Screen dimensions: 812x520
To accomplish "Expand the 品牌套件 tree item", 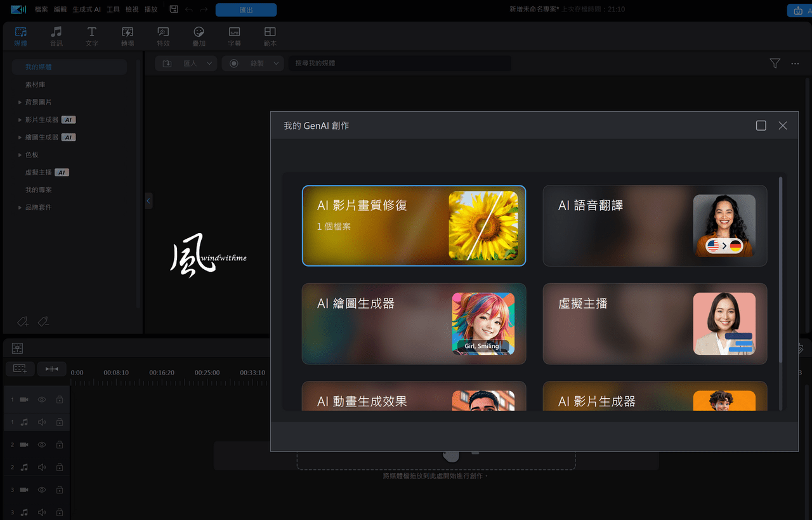I will coord(20,208).
